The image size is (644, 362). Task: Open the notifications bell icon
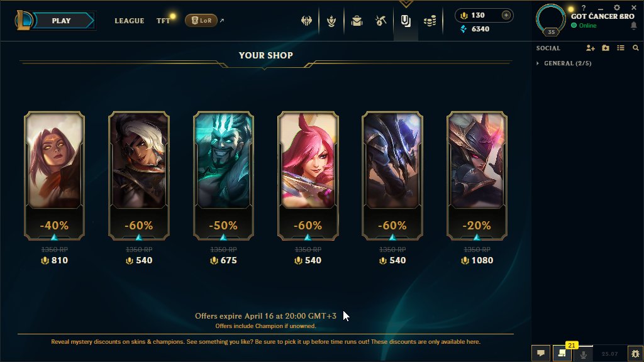[x=634, y=25]
